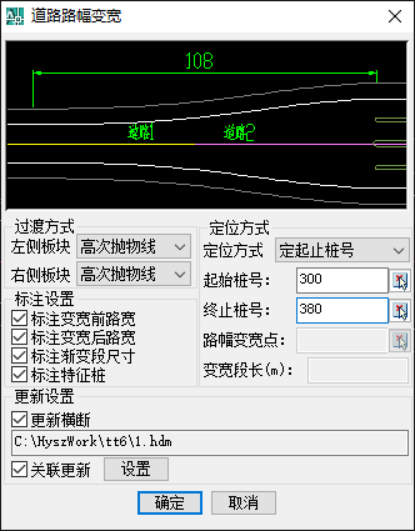Confirm with the 确定 button
The height and width of the screenshot is (532, 416).
click(170, 503)
